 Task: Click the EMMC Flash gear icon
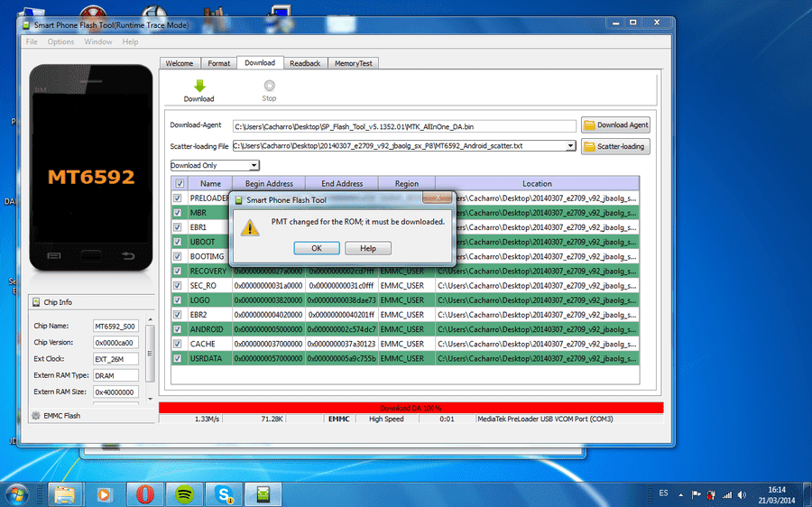coord(36,415)
